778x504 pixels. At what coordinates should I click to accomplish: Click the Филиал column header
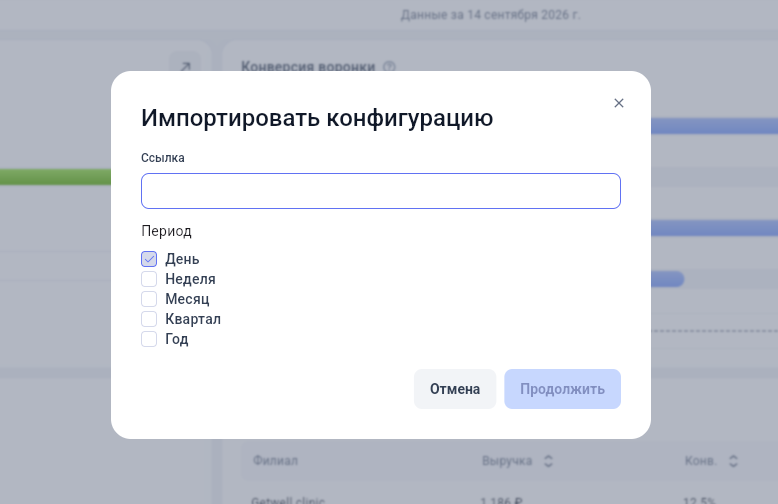pos(275,461)
